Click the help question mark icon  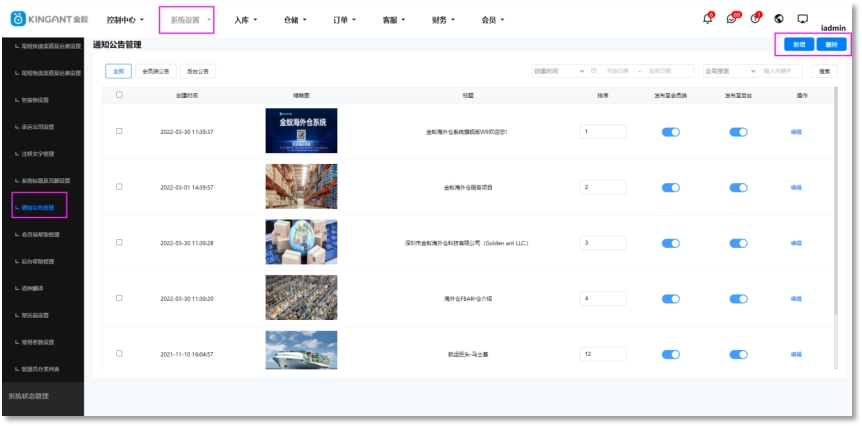[x=755, y=19]
